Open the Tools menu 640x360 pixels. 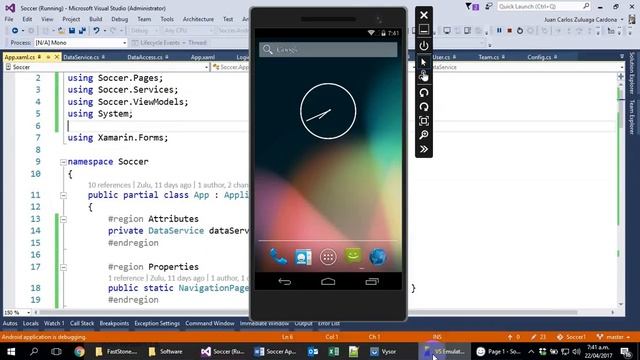tap(167, 19)
